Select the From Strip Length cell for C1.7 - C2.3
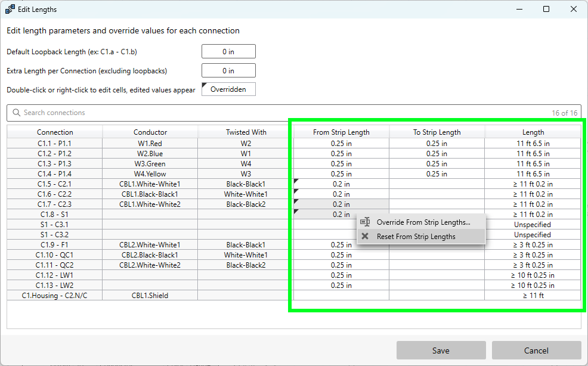 (341, 204)
